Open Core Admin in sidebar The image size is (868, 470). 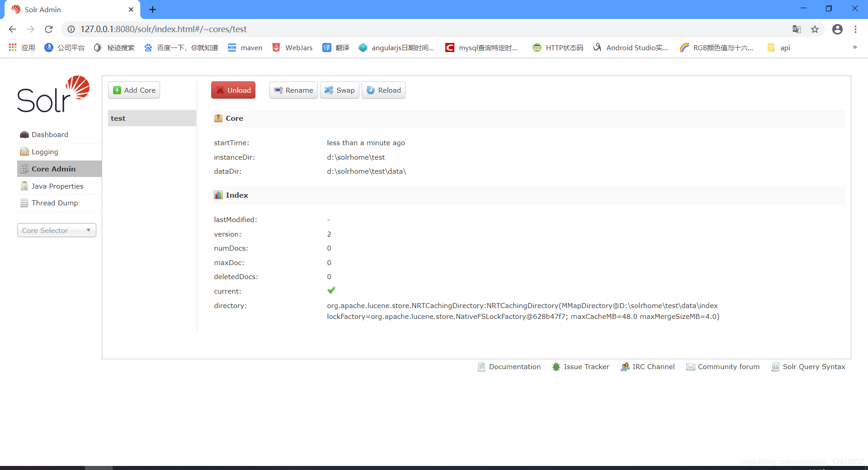(59, 169)
